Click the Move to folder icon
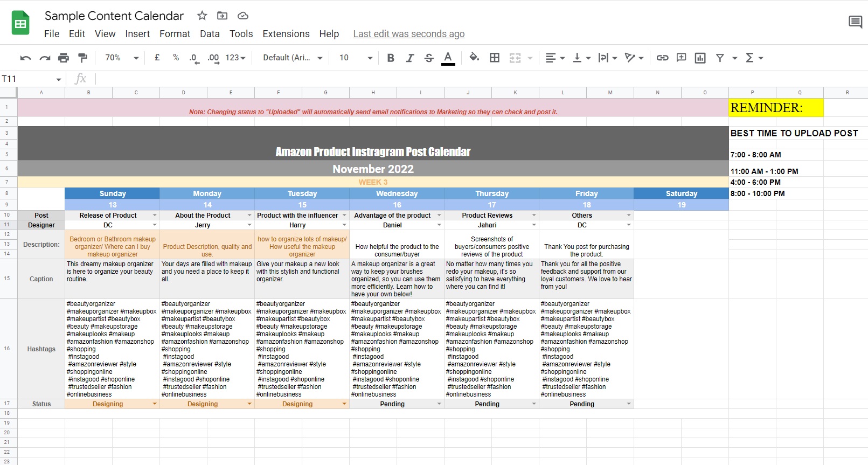This screenshot has height=465, width=868. [222, 16]
